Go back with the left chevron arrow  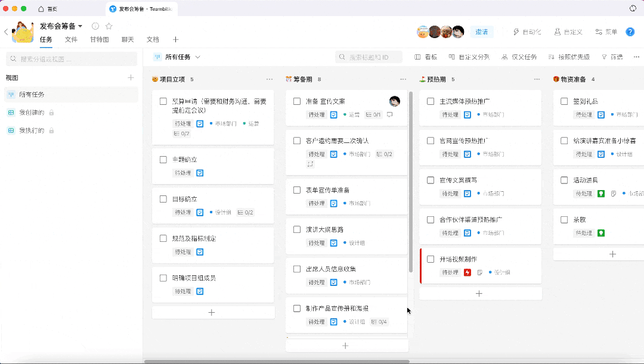6,32
